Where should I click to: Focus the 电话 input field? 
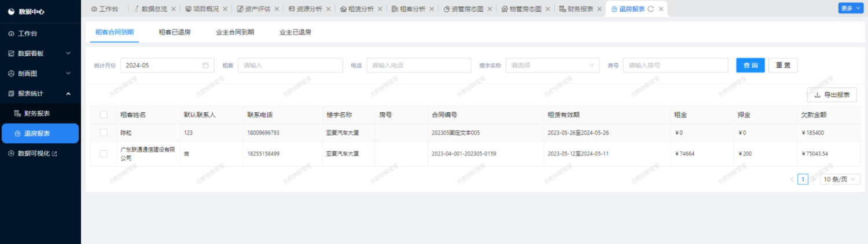pyautogui.click(x=418, y=65)
